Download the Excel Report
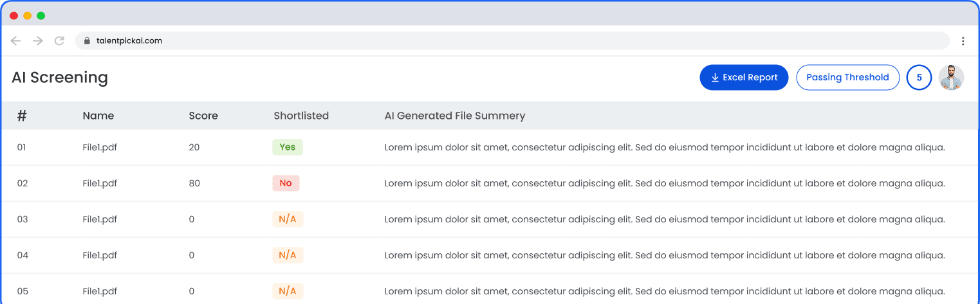 pos(744,78)
